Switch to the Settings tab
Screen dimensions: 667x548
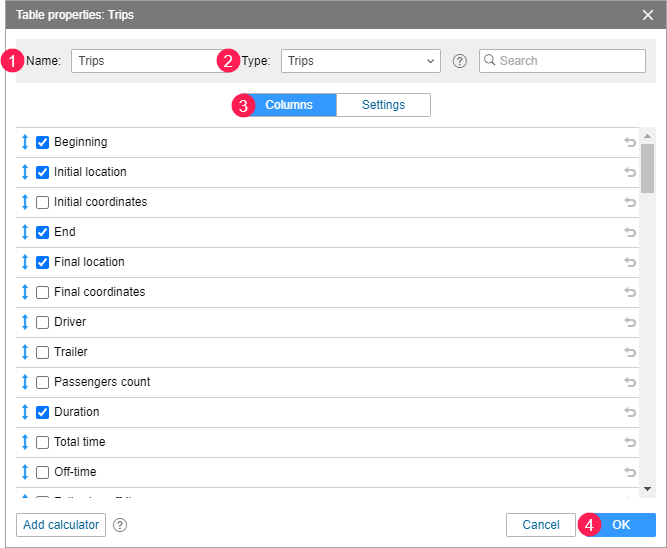[383, 105]
